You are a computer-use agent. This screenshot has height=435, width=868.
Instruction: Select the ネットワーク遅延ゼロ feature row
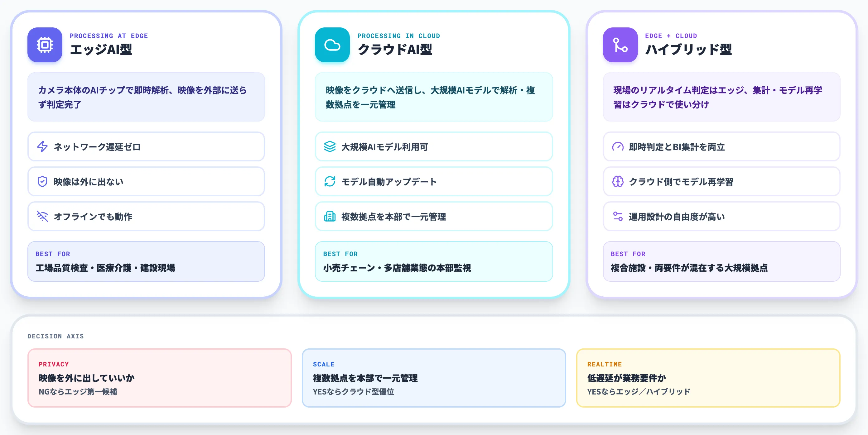click(x=146, y=146)
